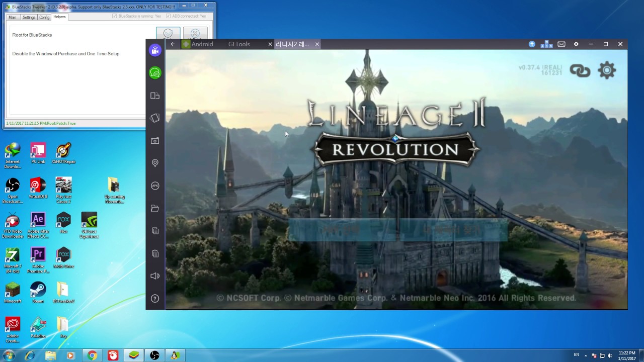644x362 pixels.
Task: Close the Lineage 2 Korean-titled tab
Action: tap(317, 44)
